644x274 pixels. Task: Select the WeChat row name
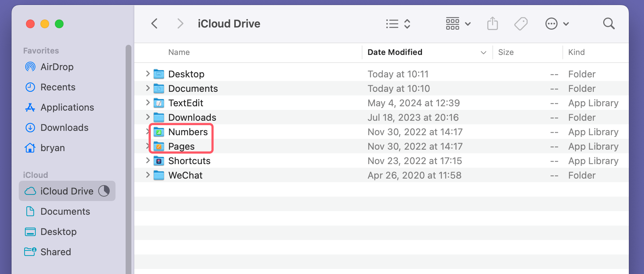(186, 175)
